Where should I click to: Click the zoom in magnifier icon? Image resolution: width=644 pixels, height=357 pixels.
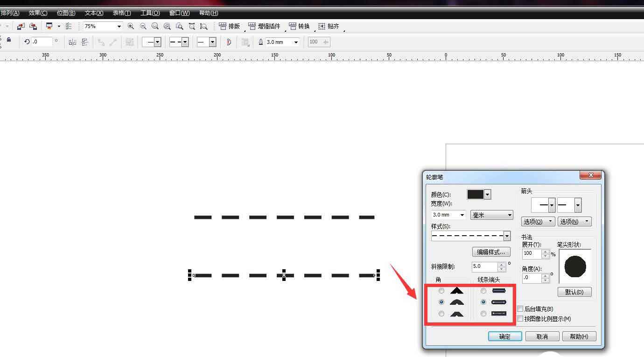click(x=131, y=27)
